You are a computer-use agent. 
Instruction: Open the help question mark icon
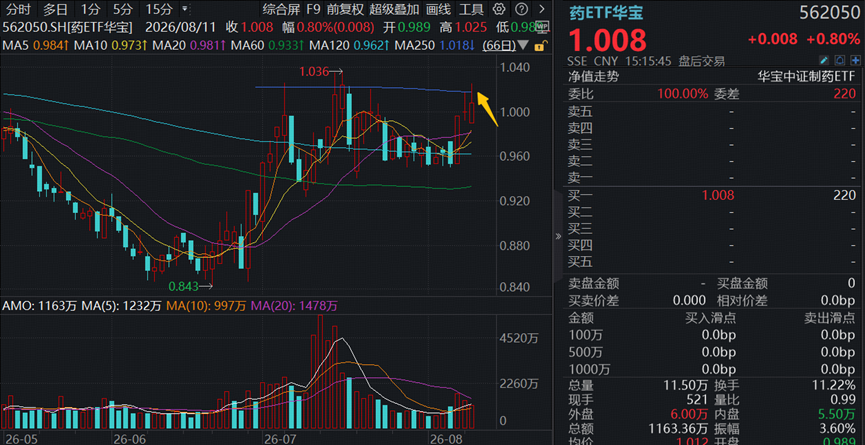coord(522,9)
